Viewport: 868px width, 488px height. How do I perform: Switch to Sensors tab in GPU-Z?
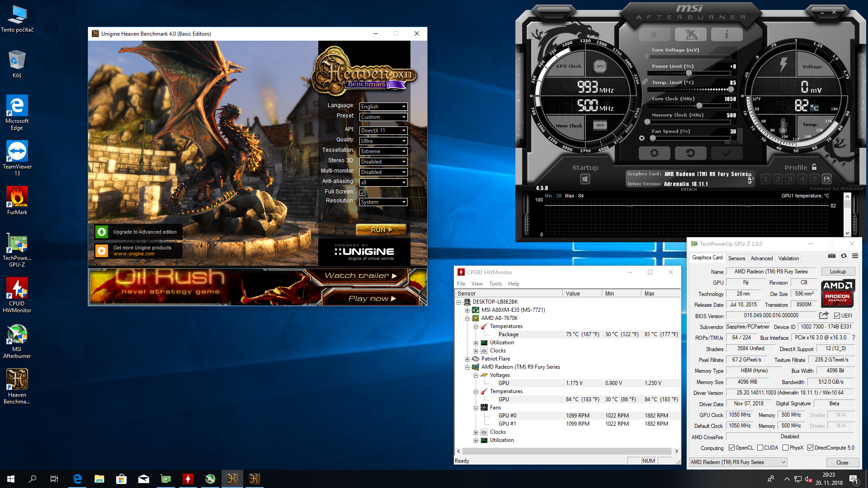[x=736, y=258]
